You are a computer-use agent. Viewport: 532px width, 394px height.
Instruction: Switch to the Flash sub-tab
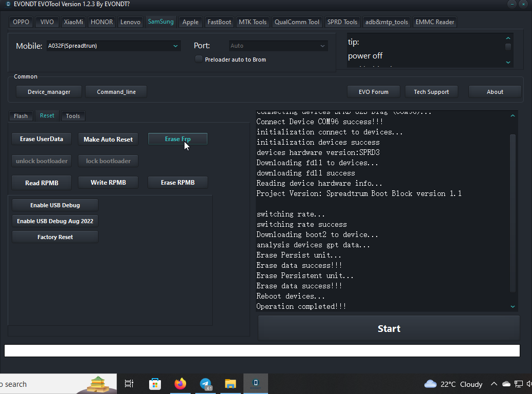pos(21,116)
